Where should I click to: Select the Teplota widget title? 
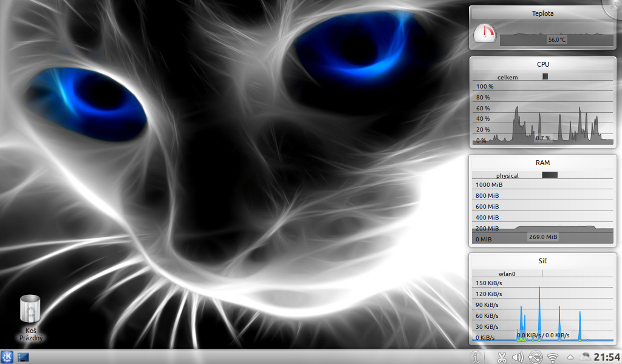tap(542, 13)
